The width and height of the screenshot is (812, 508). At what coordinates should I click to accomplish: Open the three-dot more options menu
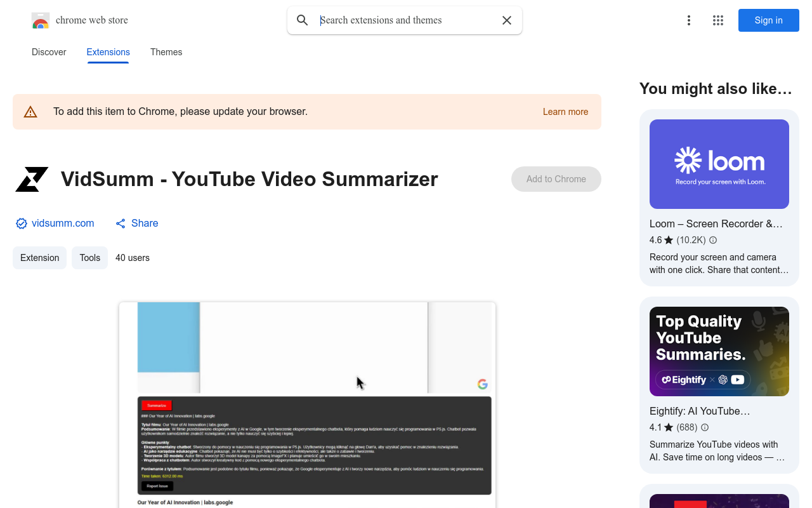pyautogui.click(x=689, y=20)
